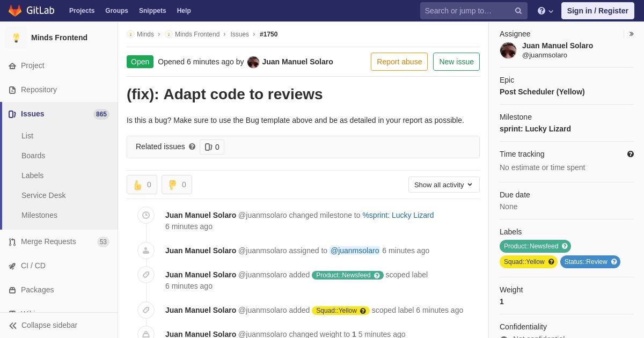The width and height of the screenshot is (644, 338).
Task: Click the thumbs down reaction button
Action: pyautogui.click(x=177, y=185)
